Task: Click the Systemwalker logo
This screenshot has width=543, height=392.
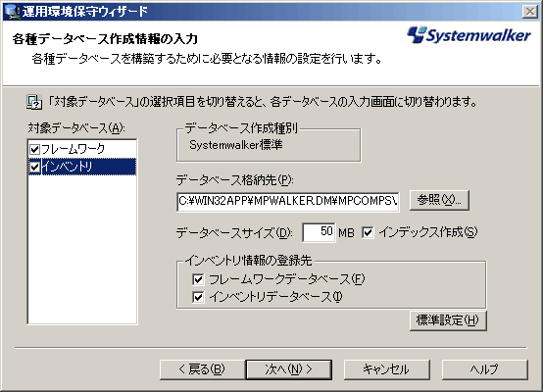Action: (x=469, y=35)
